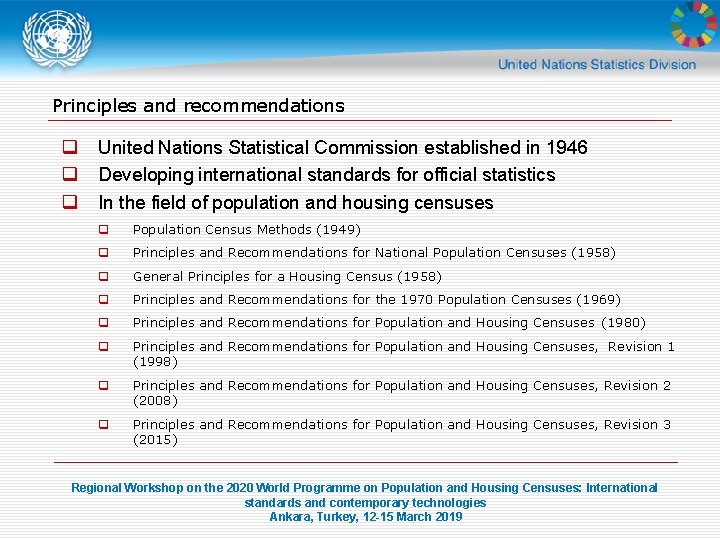This screenshot has width=720, height=540.
Task: Click the Population and Housing Censuses (1980) line
Action: coord(389,323)
